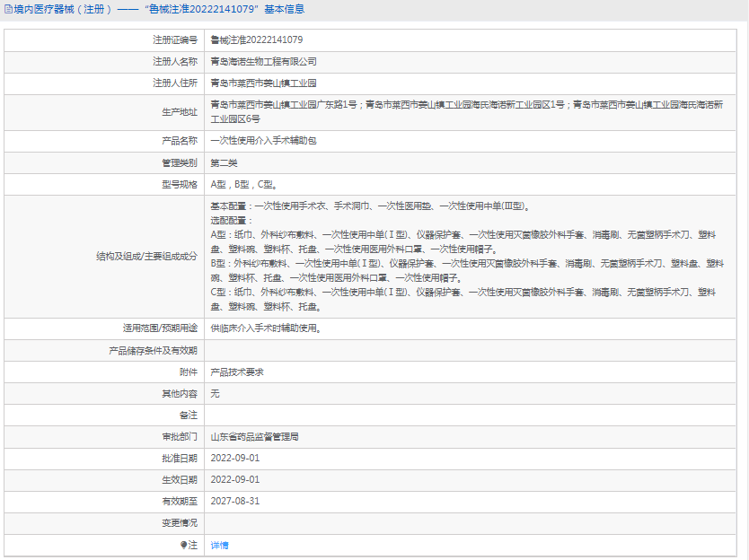Select the attachment text 产品技术要求
Screen dimensions: 749x560
[237, 372]
